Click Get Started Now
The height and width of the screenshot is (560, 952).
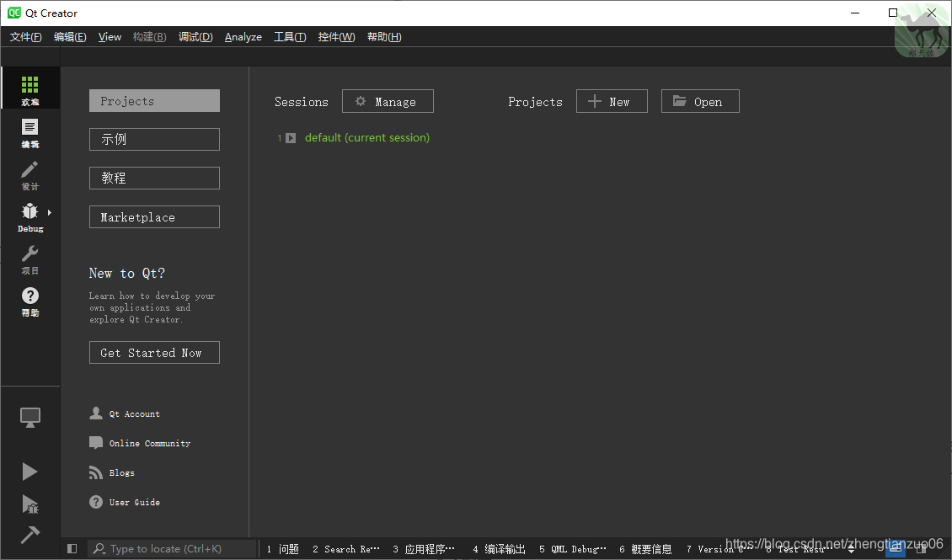(x=154, y=353)
